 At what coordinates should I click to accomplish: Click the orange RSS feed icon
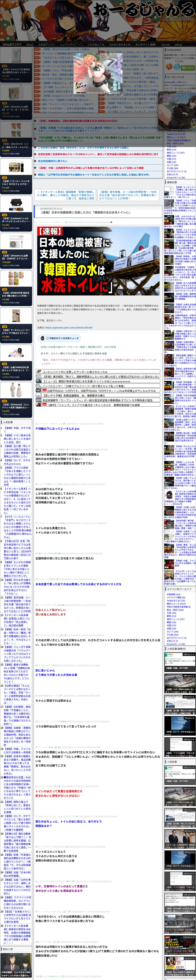(x=169, y=67)
